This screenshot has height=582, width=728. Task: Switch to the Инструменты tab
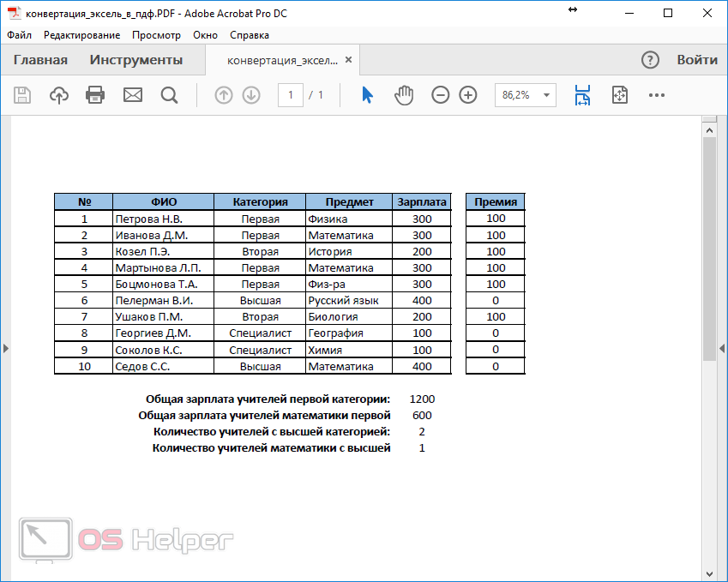[136, 60]
